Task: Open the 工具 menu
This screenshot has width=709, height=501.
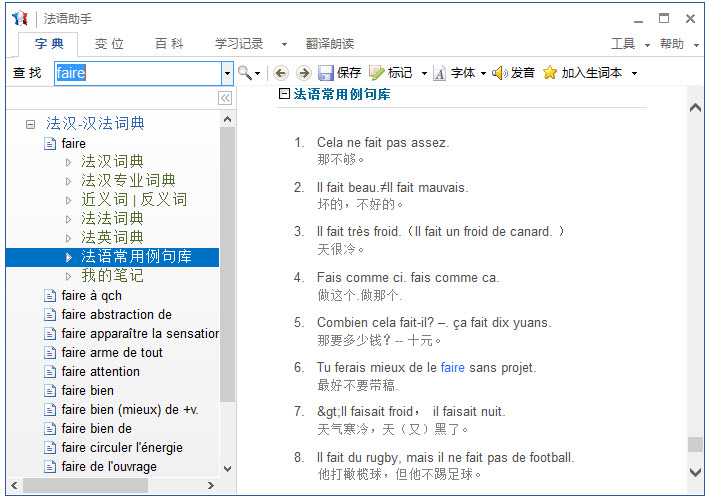Action: (x=623, y=44)
